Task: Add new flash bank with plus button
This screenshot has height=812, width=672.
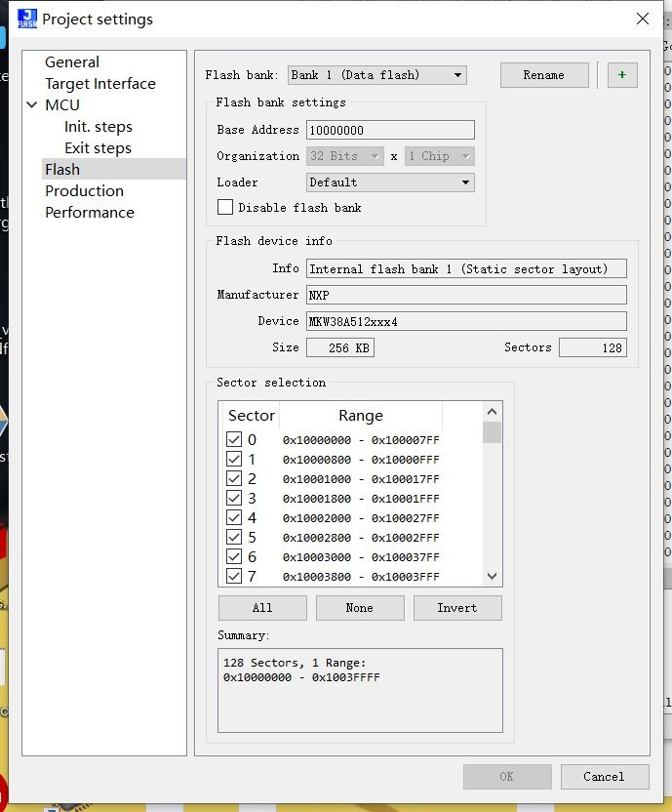Action: coord(622,75)
